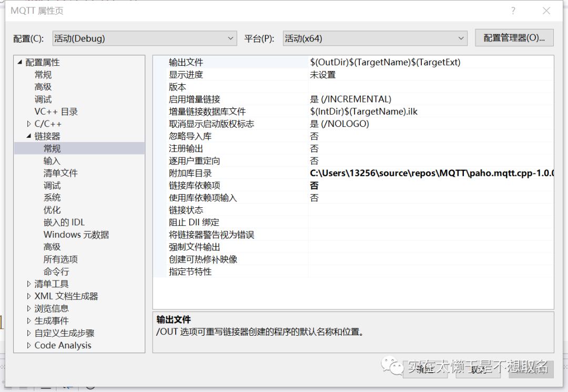Expand the C/C++ tree node
The width and height of the screenshot is (568, 392).
pos(29,124)
